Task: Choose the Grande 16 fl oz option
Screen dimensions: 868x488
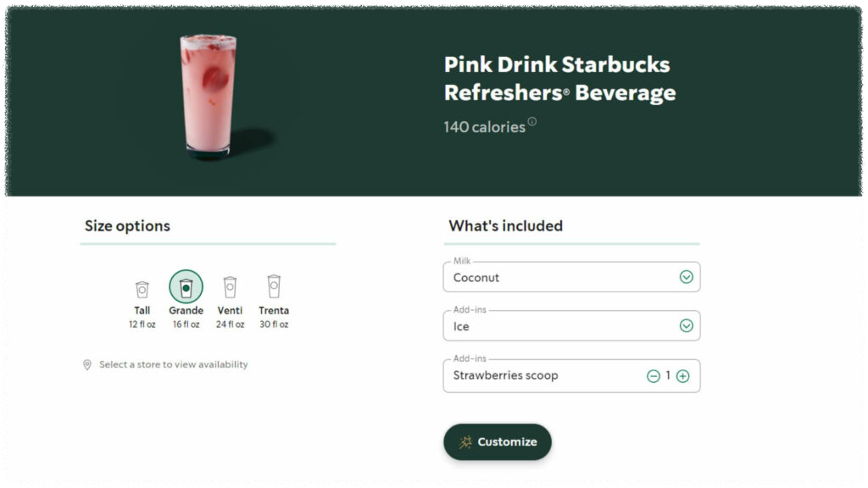Action: [186, 300]
